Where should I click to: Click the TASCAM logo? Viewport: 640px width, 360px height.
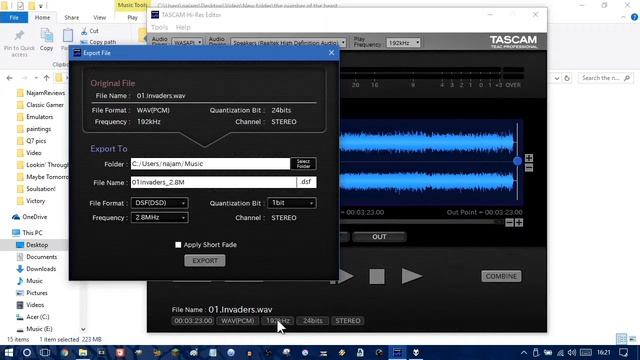tap(513, 41)
